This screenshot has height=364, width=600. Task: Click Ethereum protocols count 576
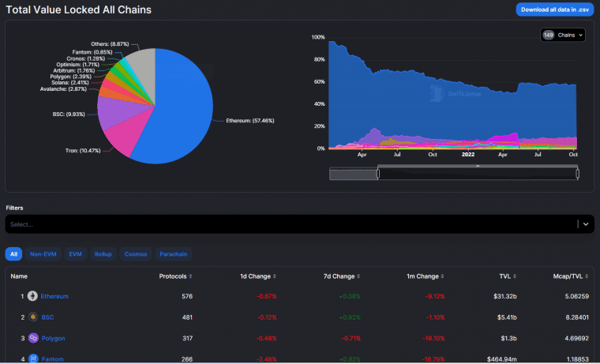point(187,296)
